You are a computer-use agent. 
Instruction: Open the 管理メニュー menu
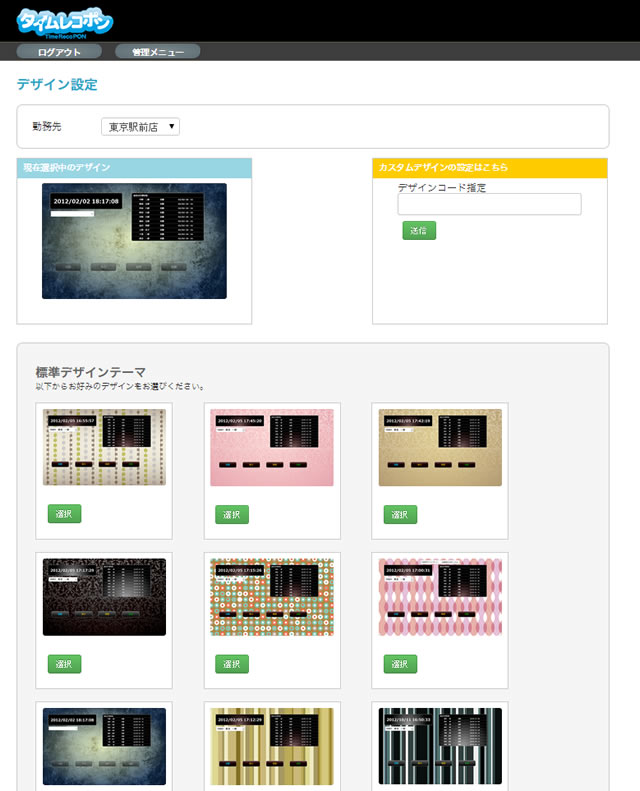pos(157,51)
